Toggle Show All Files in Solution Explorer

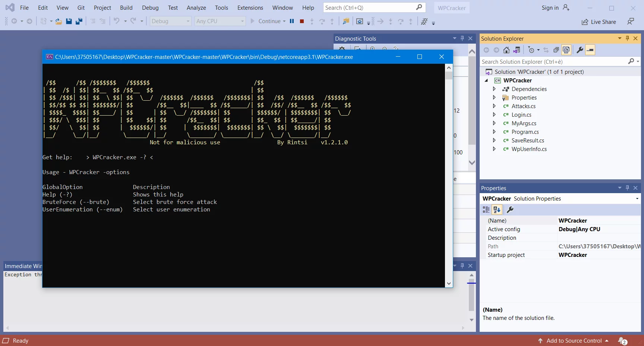tap(566, 50)
